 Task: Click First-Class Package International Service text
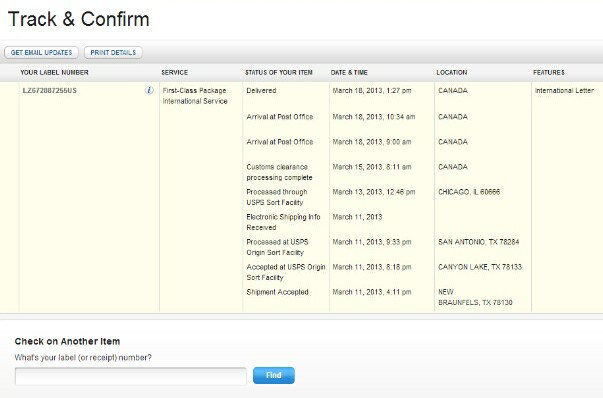[195, 96]
